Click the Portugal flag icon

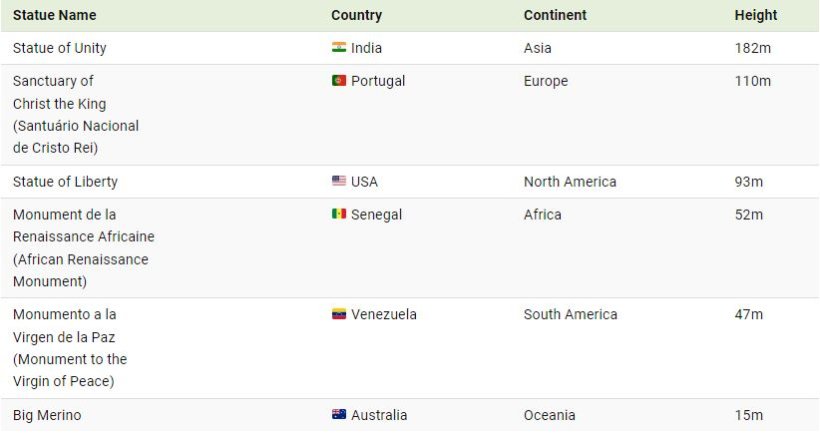tap(339, 81)
